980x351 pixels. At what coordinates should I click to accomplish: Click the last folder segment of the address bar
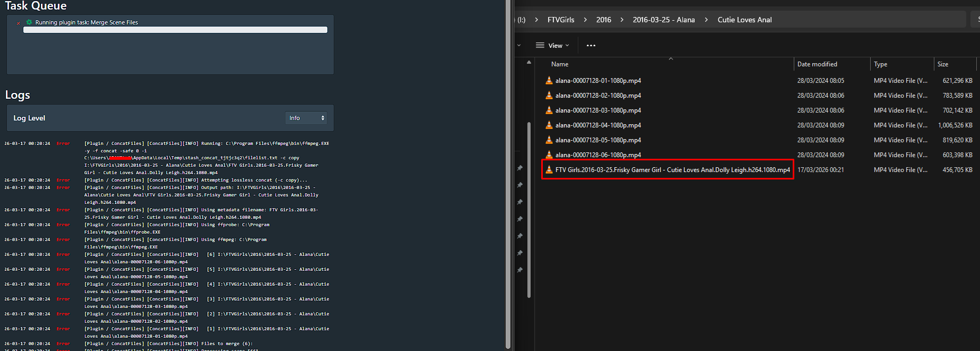(x=745, y=20)
